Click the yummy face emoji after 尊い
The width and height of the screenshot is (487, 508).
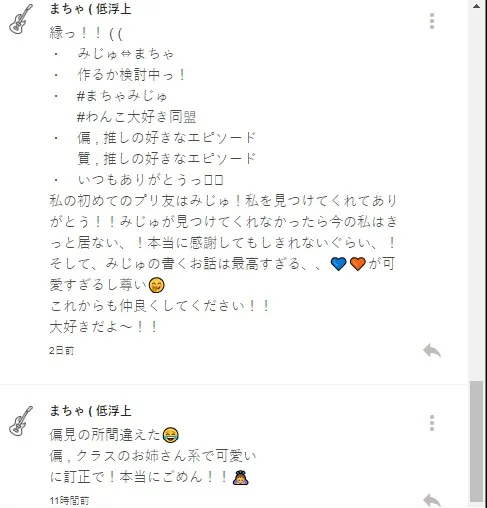point(156,285)
